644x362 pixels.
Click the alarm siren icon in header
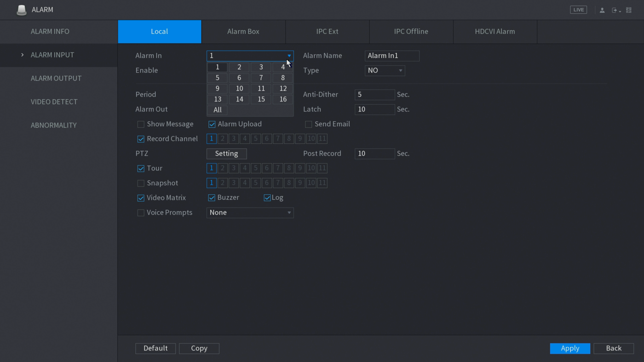tap(21, 10)
